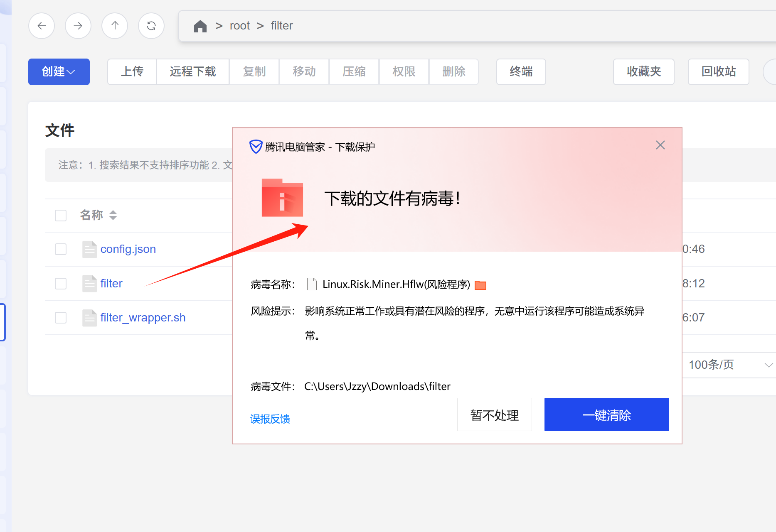This screenshot has height=532, width=776.
Task: Click the red virus folder warning icon
Action: 282,198
